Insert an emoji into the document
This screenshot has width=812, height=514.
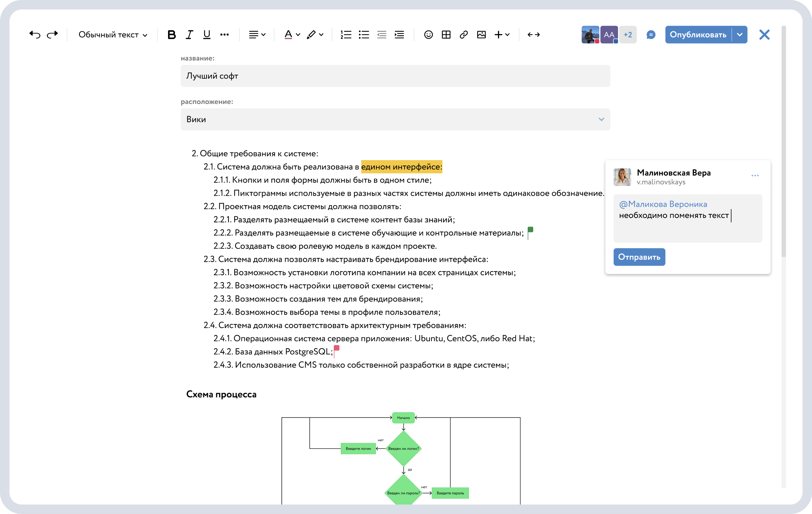tap(428, 34)
